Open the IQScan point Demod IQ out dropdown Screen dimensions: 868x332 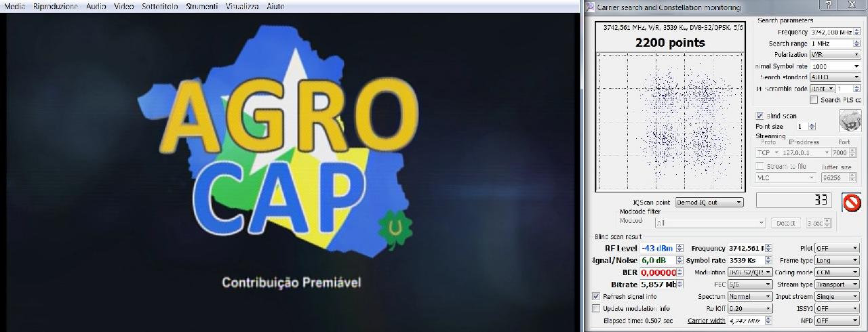pyautogui.click(x=708, y=203)
